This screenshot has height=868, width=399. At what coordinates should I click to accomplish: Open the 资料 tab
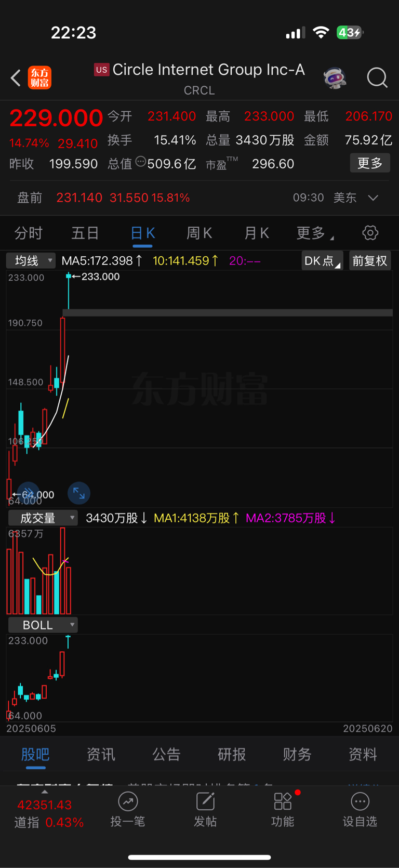(x=363, y=754)
